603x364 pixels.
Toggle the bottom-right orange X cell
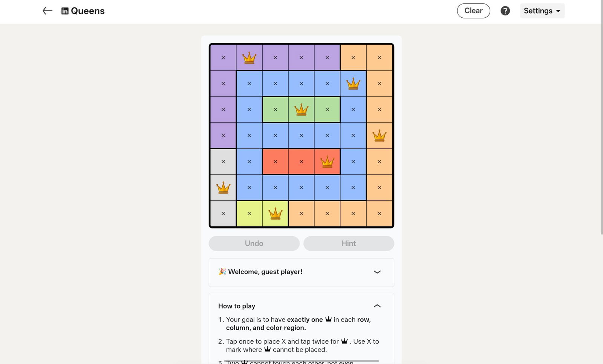click(x=379, y=214)
